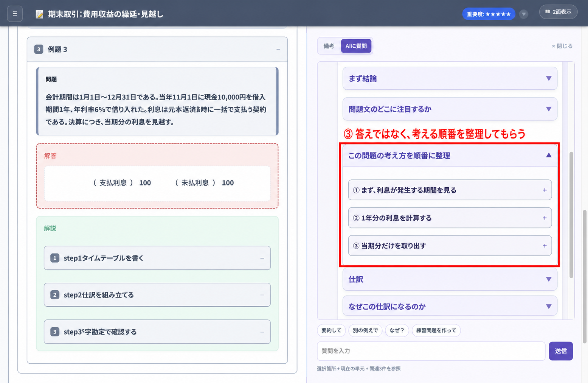Collapse step2仕訳を組み立てる row
This screenshot has width=588, height=383.
click(157, 295)
